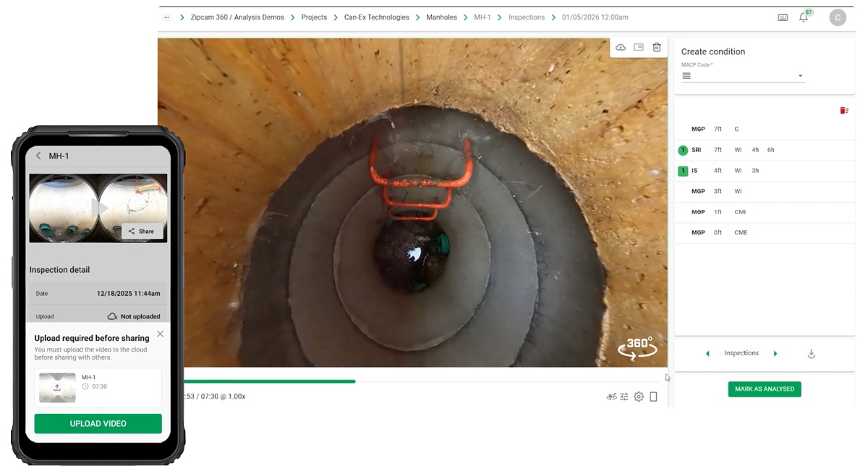The height and width of the screenshot is (474, 868).
Task: Navigate to the Projects breadcrumb
Action: pos(314,17)
